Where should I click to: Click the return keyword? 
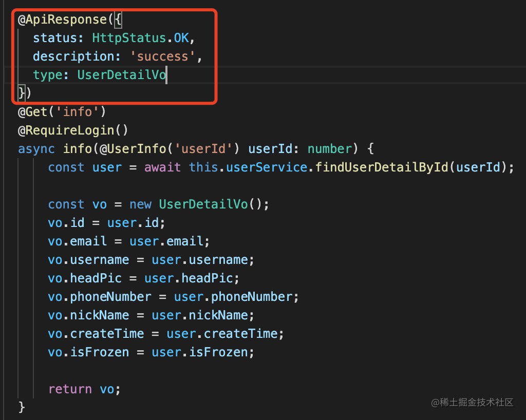[x=70, y=389]
